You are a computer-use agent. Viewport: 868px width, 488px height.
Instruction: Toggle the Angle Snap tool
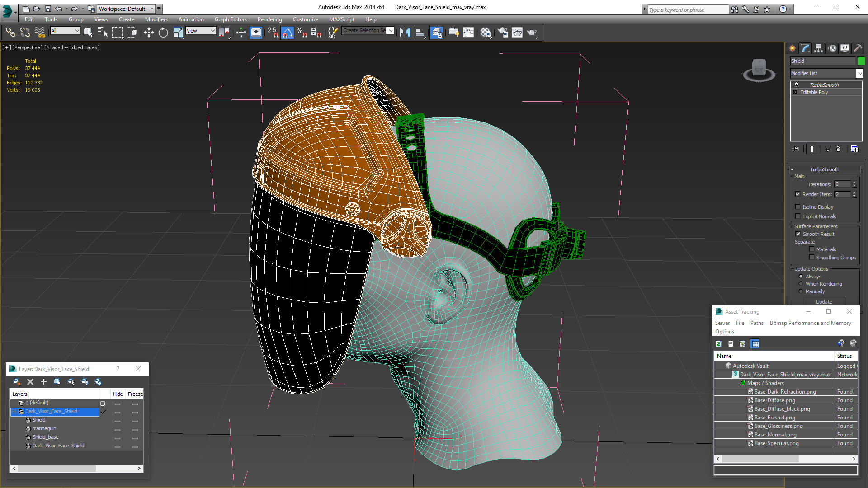(288, 32)
